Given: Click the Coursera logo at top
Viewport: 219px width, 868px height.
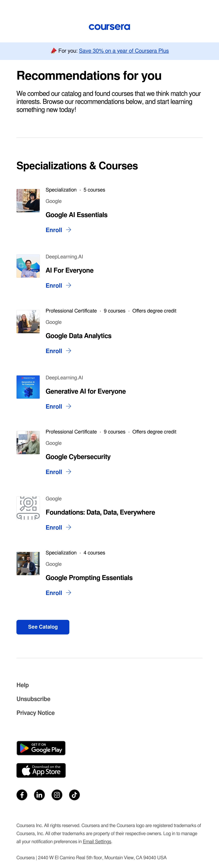Looking at the screenshot, I should coord(109,27).
